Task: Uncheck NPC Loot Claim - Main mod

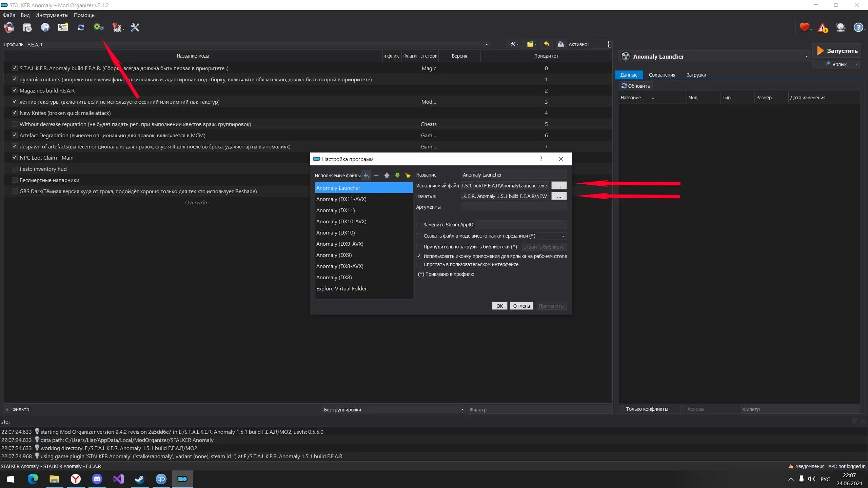Action: pyautogui.click(x=14, y=158)
